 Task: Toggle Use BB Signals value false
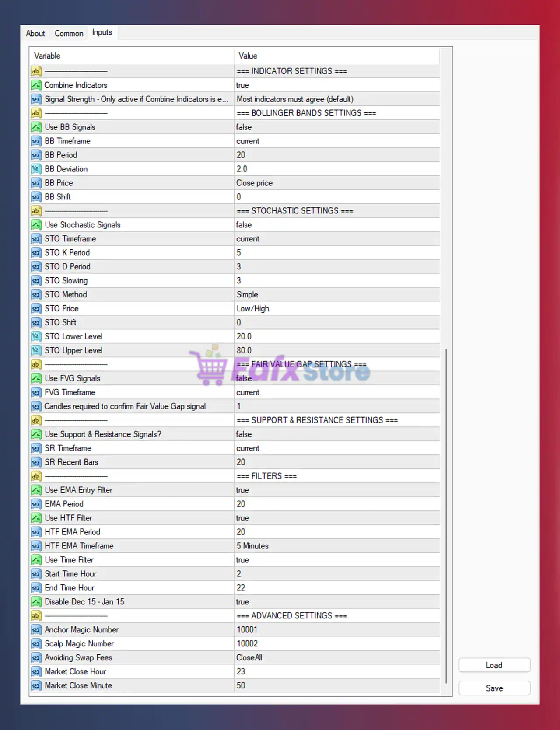point(337,127)
